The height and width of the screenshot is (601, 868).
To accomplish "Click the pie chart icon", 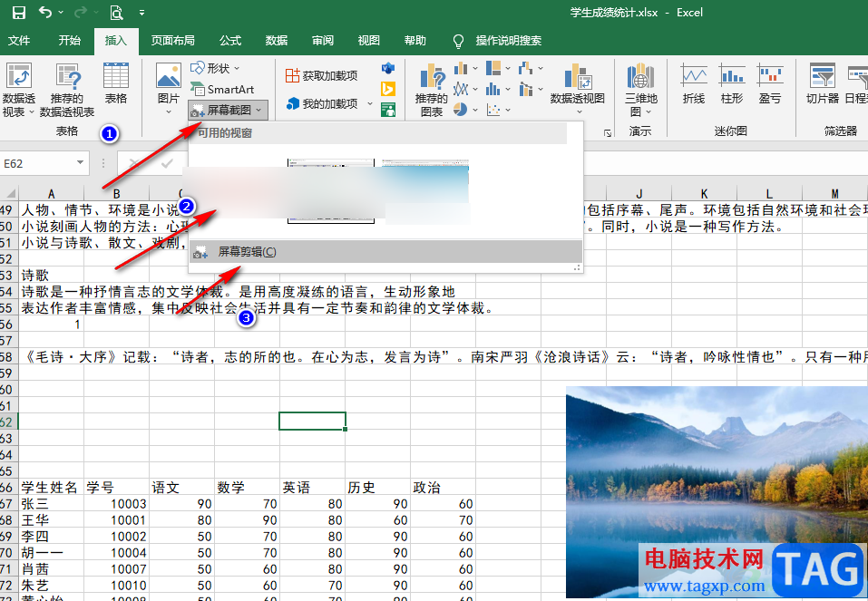I will point(461,110).
